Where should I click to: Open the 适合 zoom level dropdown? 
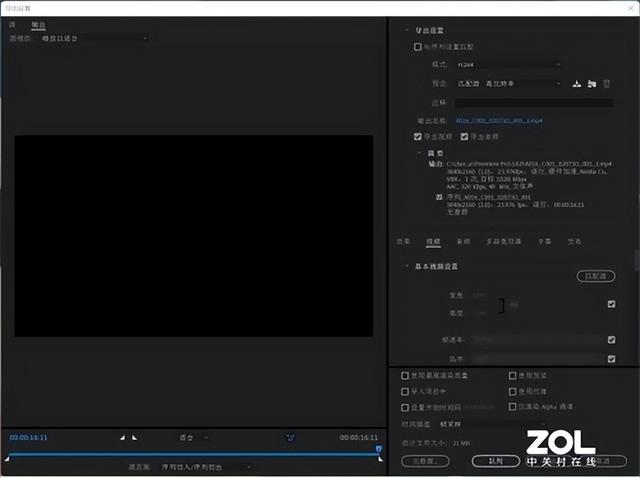(x=193, y=438)
